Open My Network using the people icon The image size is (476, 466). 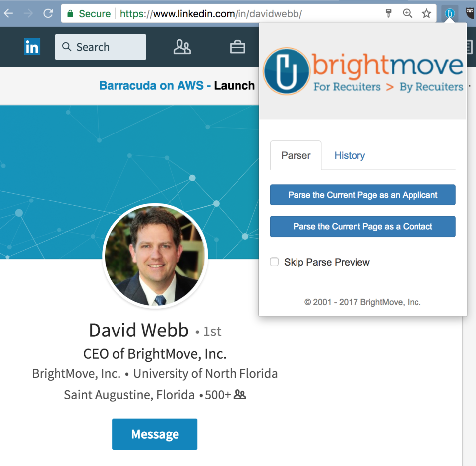tap(182, 47)
